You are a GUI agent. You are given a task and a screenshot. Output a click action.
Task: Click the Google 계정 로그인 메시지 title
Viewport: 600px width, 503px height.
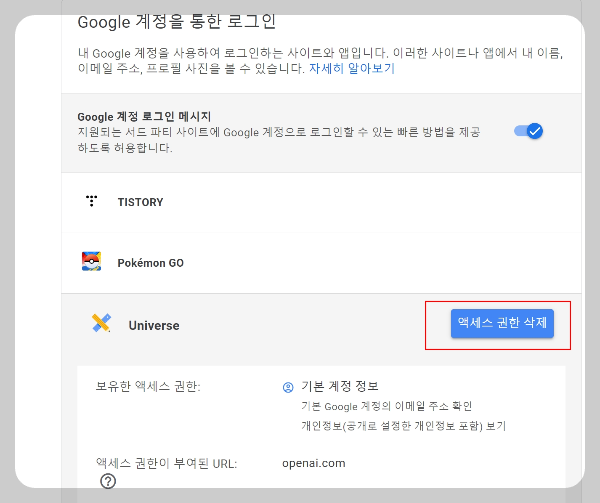coord(144,116)
